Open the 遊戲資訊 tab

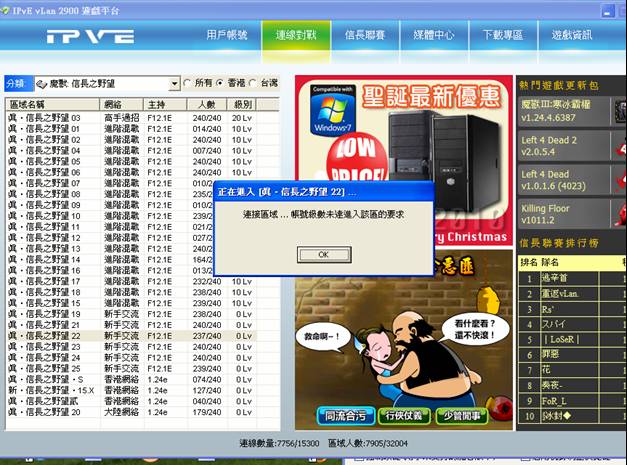(572, 35)
